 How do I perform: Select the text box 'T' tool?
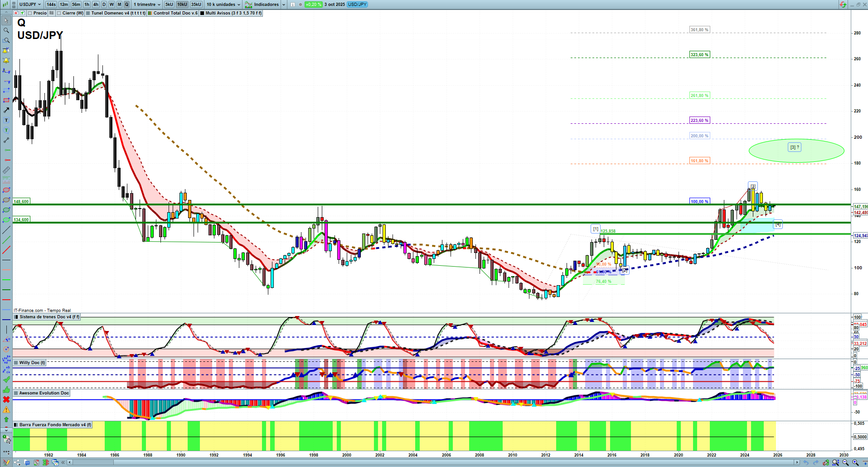click(6, 120)
